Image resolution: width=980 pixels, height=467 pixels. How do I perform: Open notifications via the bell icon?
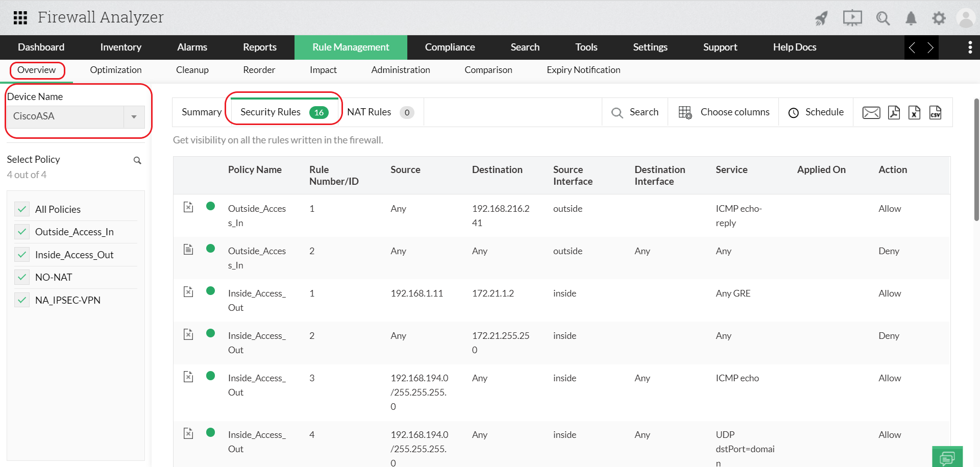911,18
